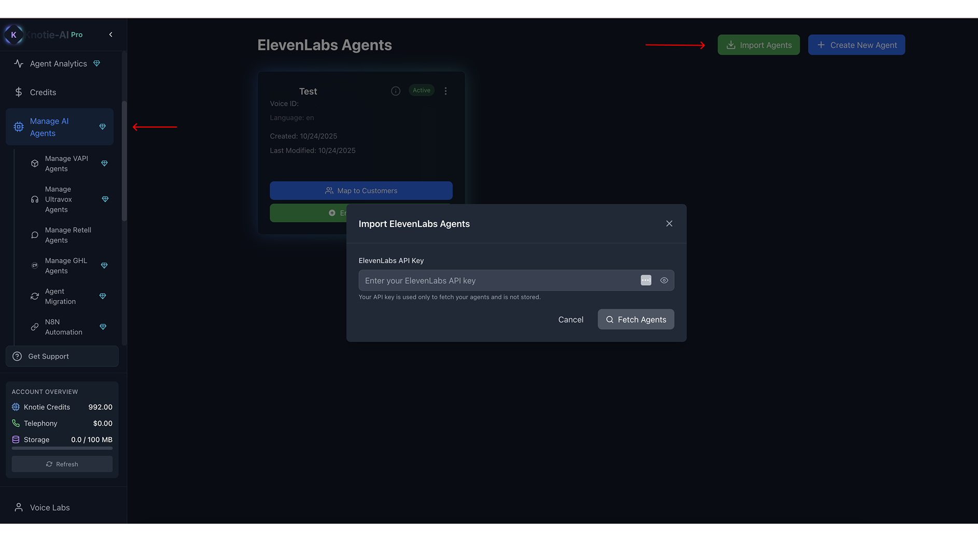The image size is (978, 560).
Task: Click the Knotie-AI logo avatar
Action: tap(13, 35)
